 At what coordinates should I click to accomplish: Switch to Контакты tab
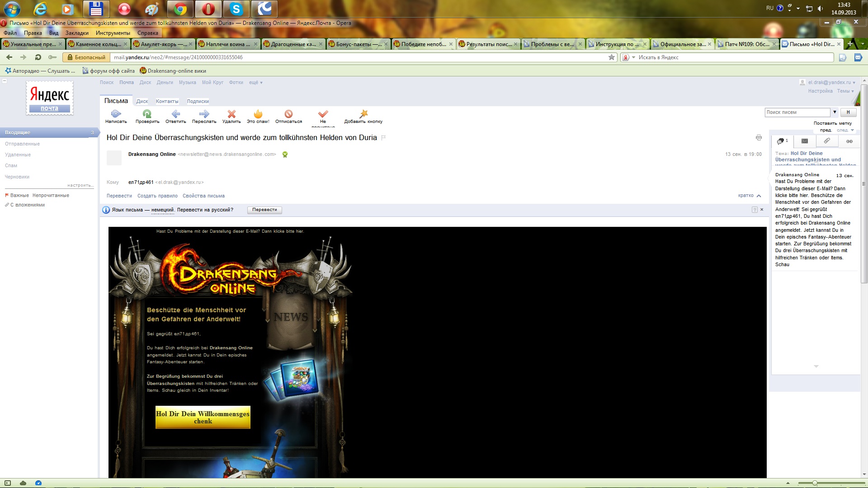point(167,102)
